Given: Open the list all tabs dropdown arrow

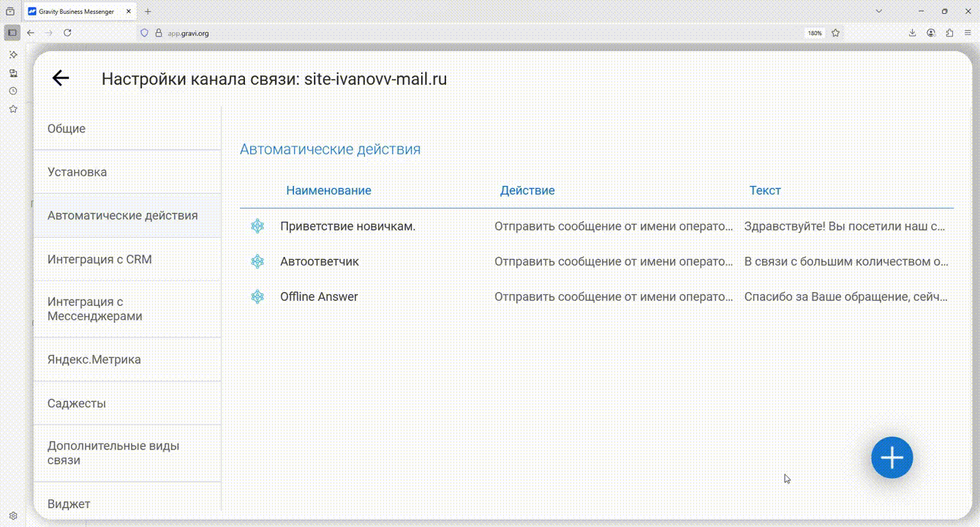Looking at the screenshot, I should (879, 11).
